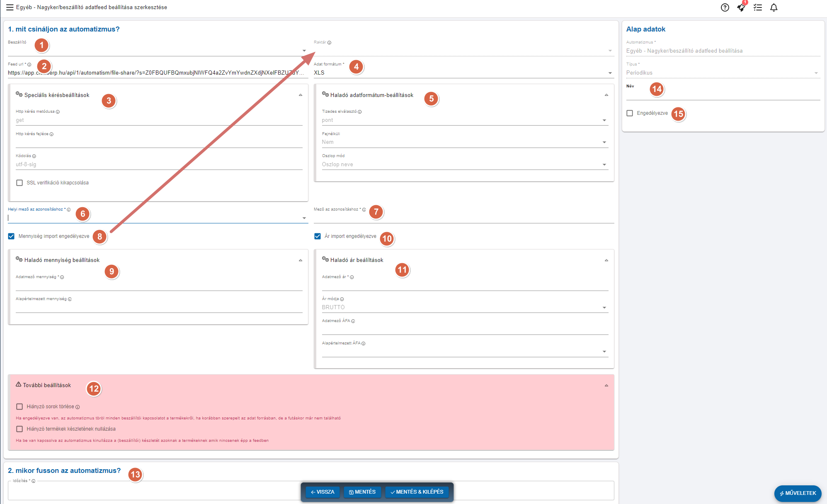This screenshot has height=504, width=827.
Task: Click info icon beside Tizedes elválasztó
Action: (x=360, y=112)
